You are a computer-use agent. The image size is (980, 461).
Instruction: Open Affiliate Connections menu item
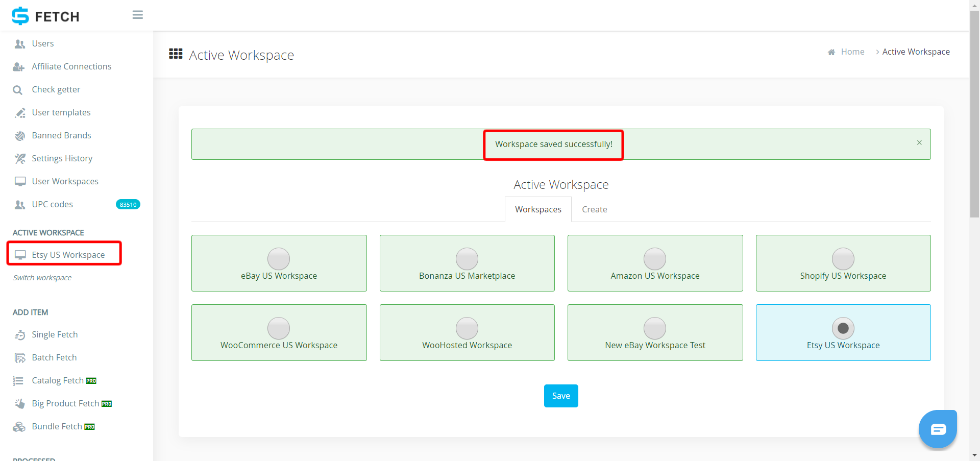pyautogui.click(x=71, y=67)
